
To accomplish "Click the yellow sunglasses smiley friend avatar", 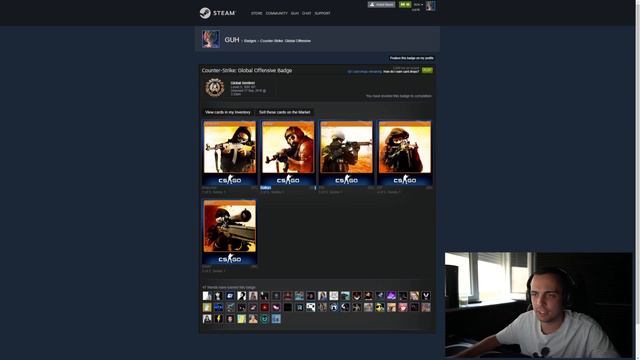I will pyautogui.click(x=380, y=307).
